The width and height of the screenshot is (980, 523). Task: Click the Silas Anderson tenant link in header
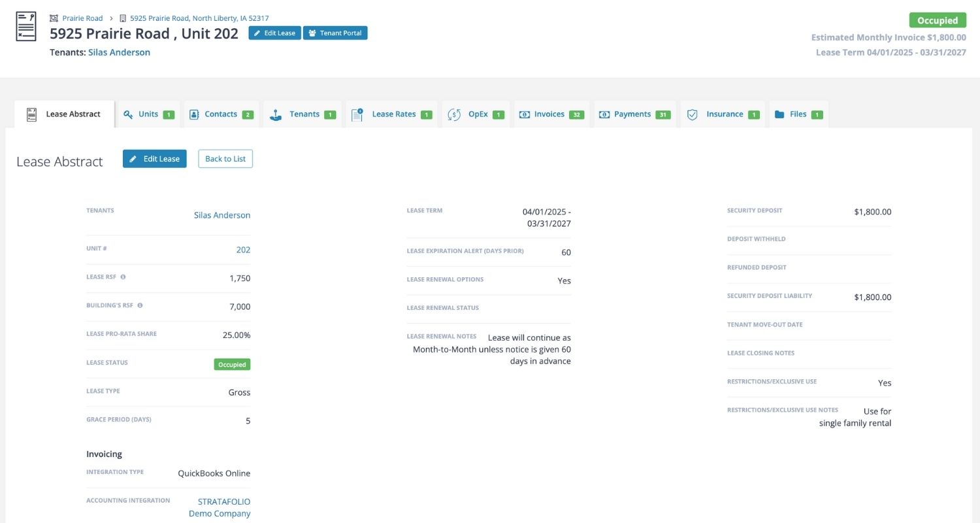point(119,52)
